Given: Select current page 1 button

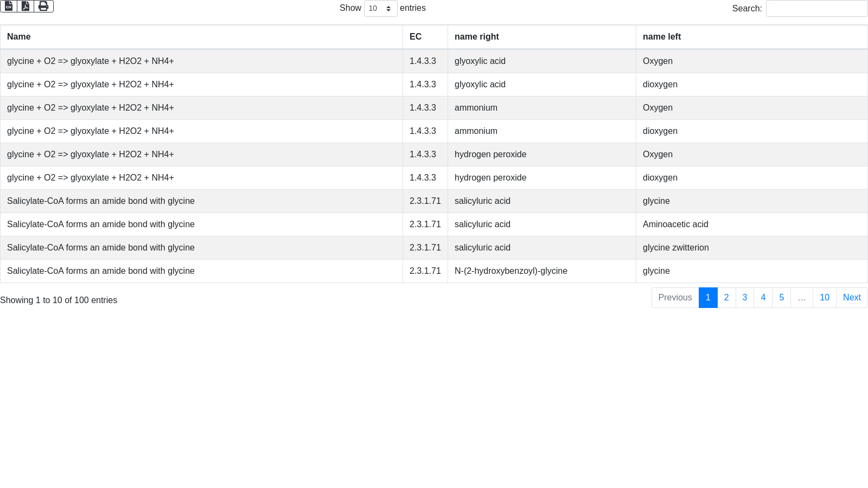Looking at the screenshot, I should 708,298.
